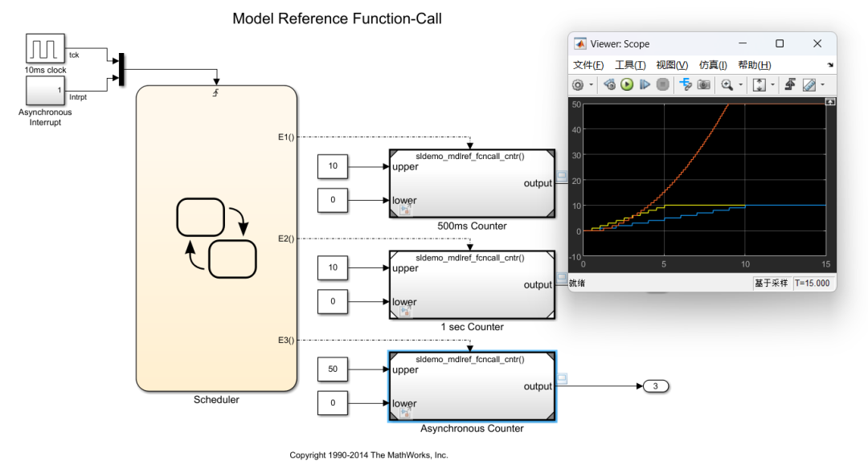Select lower constant 0 of Asynchronous Counter
Viewport: 868px width, 465px height.
point(333,403)
